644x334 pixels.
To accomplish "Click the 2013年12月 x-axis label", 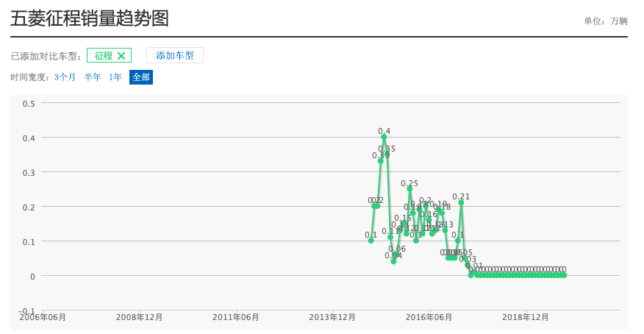I will coord(333,317).
